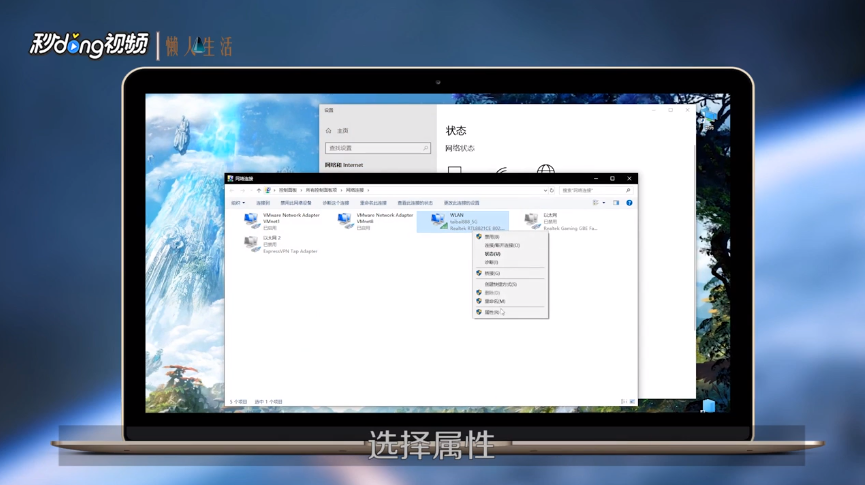Open the help question mark icon
Screen dimensions: 865x485
point(629,203)
